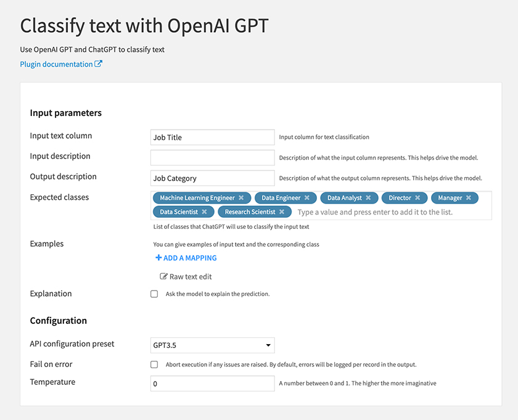Click the Output description field
Viewport: 518px width, 420px height.
pos(212,178)
